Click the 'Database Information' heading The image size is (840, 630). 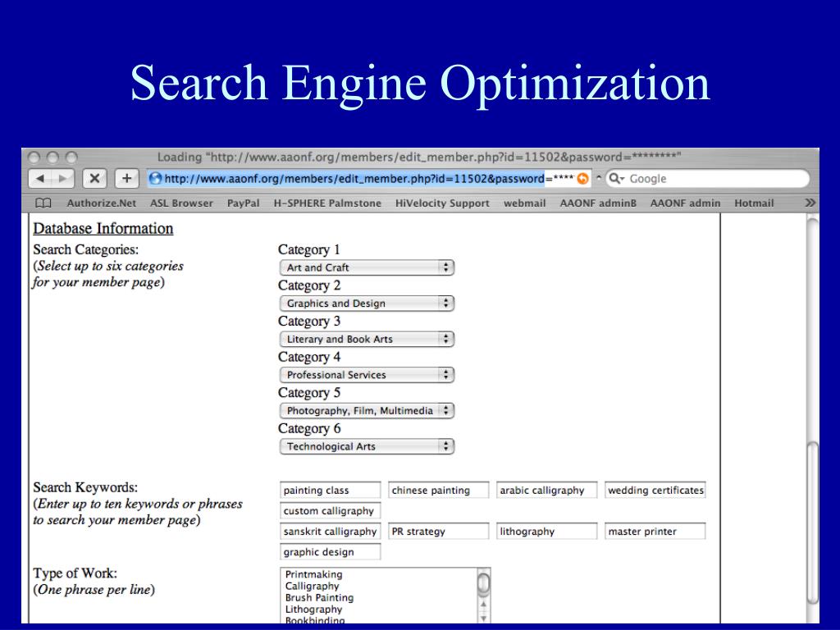click(x=103, y=228)
